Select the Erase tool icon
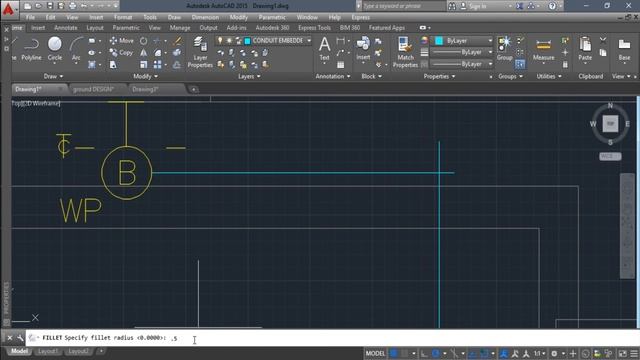Image resolution: width=640 pixels, height=360 pixels. coord(177,41)
